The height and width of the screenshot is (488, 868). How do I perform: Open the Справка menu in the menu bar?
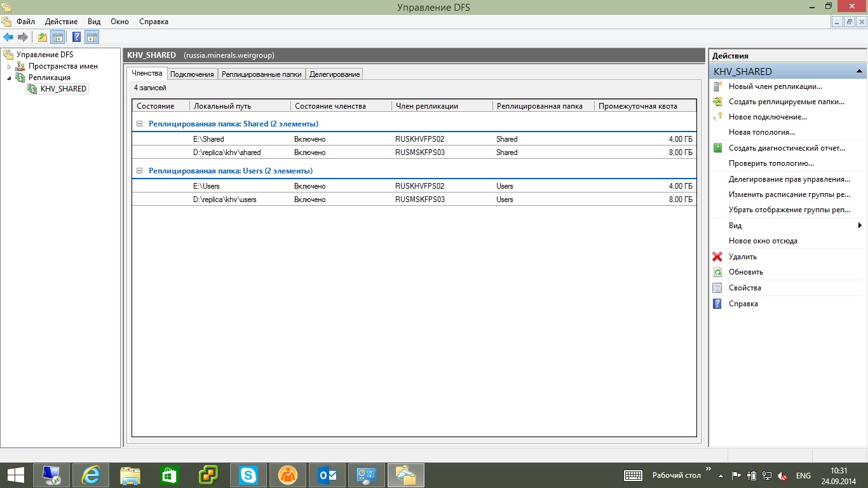[153, 22]
